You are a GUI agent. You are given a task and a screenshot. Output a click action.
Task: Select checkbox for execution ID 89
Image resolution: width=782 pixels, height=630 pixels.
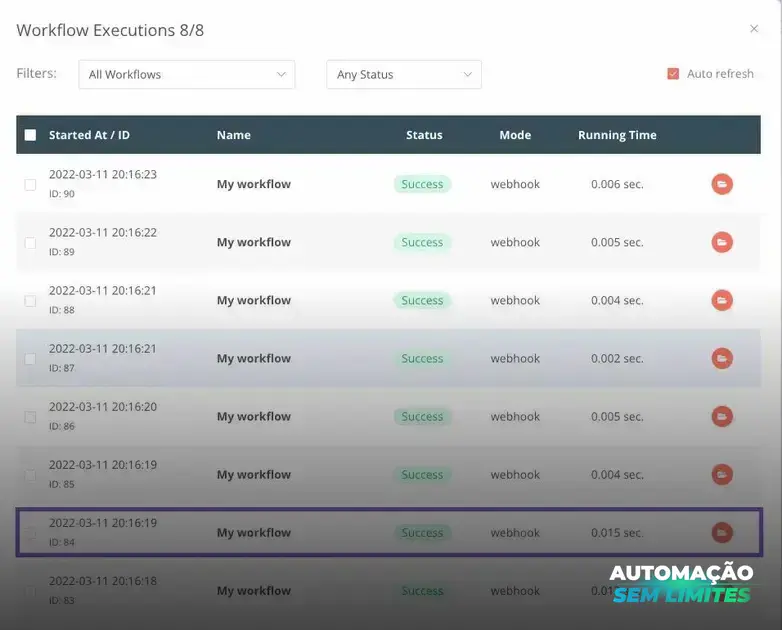pos(30,243)
